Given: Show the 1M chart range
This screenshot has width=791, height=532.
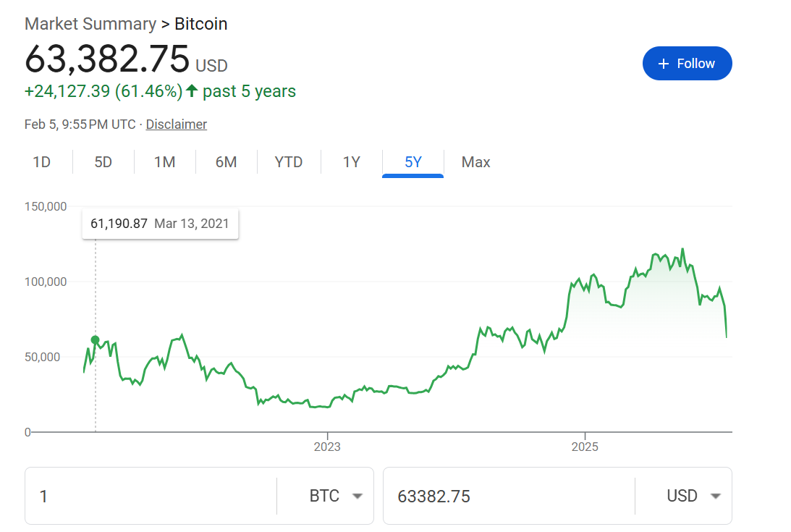Looking at the screenshot, I should [165, 162].
